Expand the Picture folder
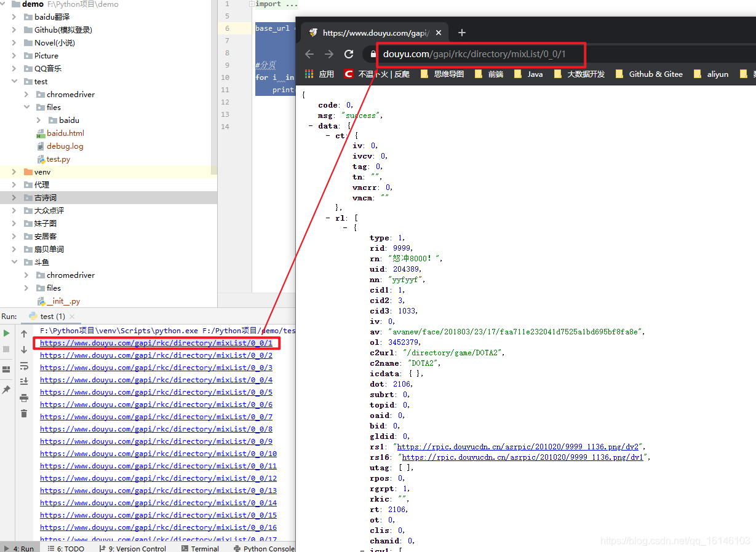756x552 pixels. (x=14, y=55)
